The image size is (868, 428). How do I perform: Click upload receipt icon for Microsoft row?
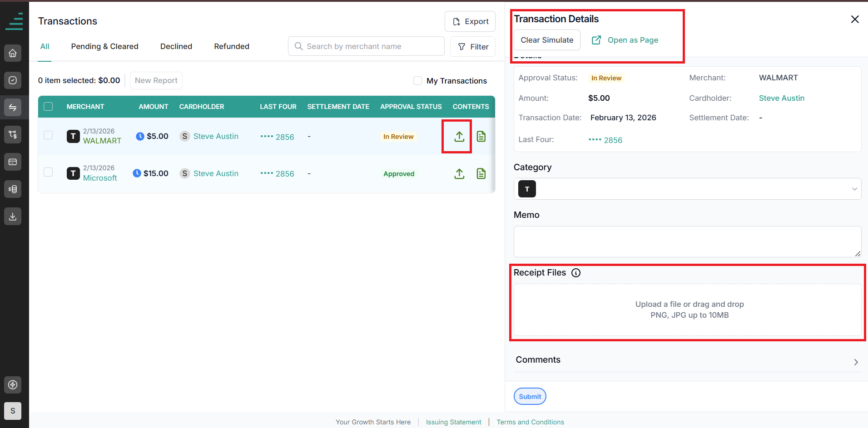click(x=459, y=173)
